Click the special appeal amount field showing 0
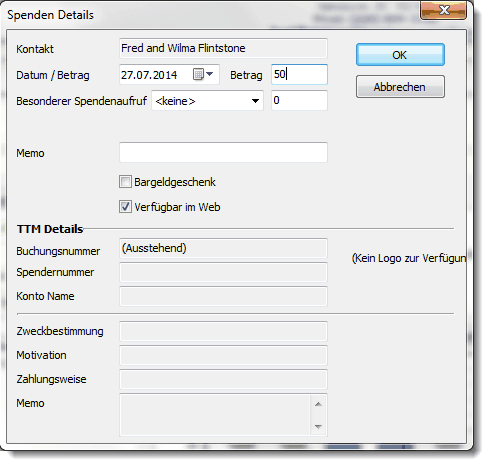 (x=299, y=100)
